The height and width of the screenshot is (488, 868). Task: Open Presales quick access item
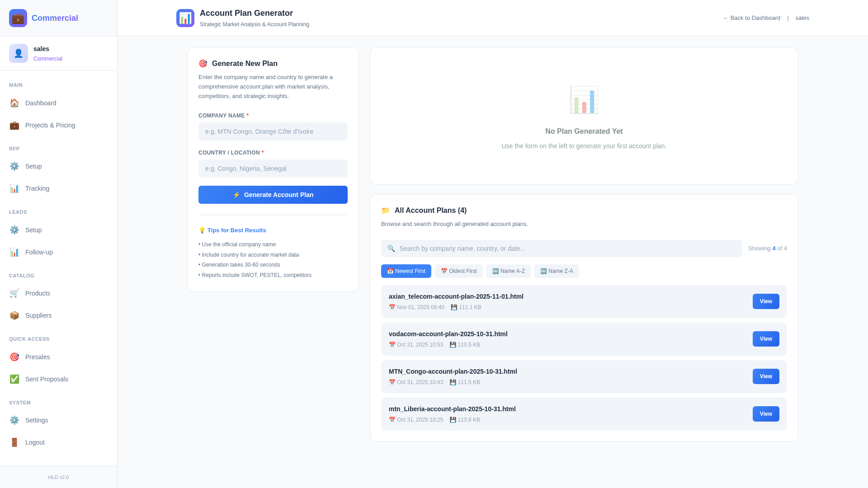pos(59,357)
